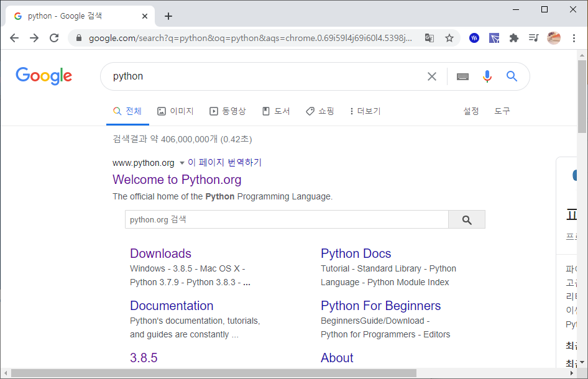Open a new browser tab
This screenshot has width=588, height=379.
pyautogui.click(x=168, y=16)
